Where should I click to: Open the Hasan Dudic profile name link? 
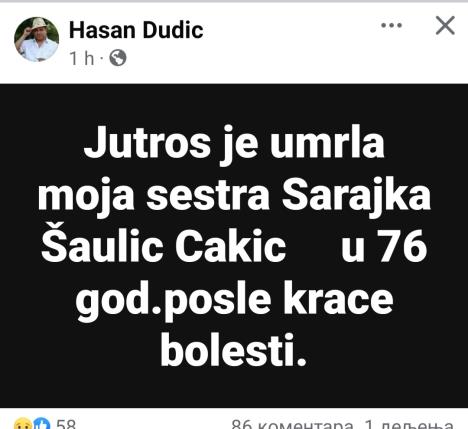[136, 30]
